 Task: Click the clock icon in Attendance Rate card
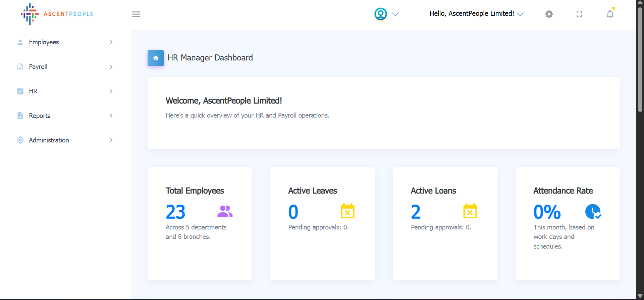[x=593, y=212]
